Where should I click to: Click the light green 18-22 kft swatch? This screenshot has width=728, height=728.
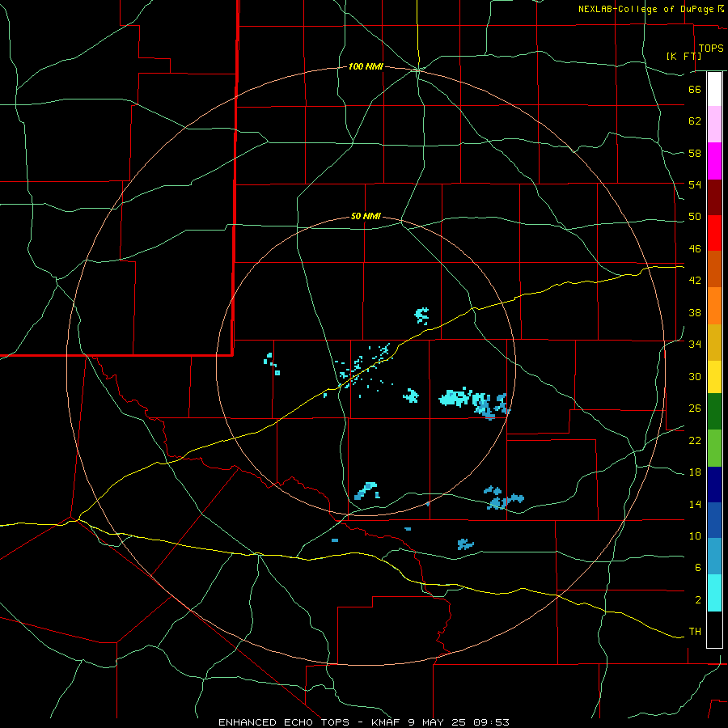point(714,448)
